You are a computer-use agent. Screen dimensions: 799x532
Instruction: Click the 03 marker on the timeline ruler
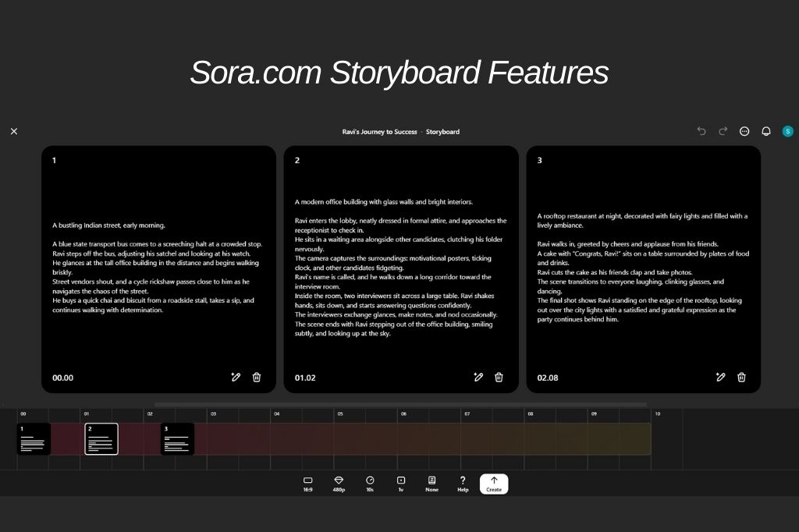[213, 413]
